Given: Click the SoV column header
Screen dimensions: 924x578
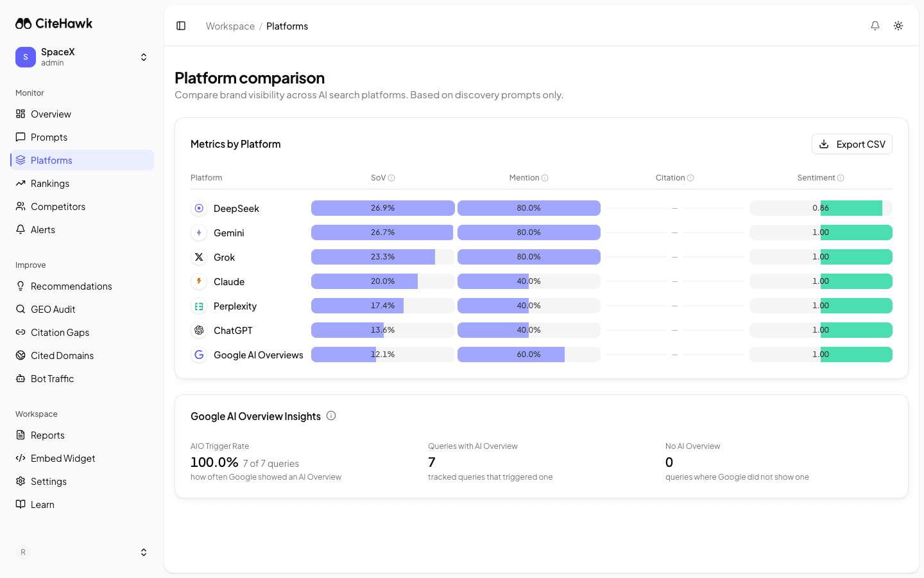Looking at the screenshot, I should pyautogui.click(x=378, y=178).
